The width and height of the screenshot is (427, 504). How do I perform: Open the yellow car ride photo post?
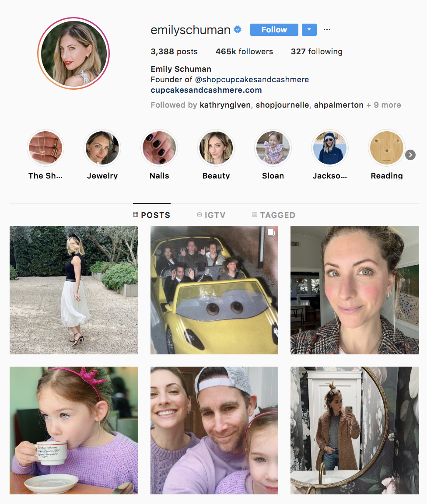pyautogui.click(x=214, y=290)
